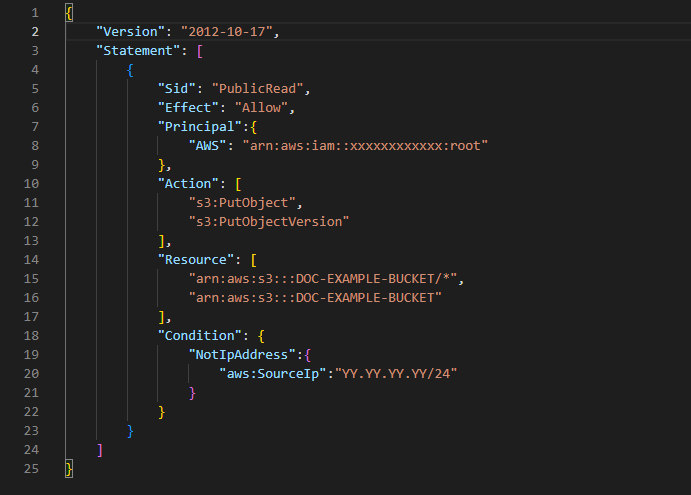The width and height of the screenshot is (691, 495).
Task: Click the "Principal" key
Action: point(200,127)
